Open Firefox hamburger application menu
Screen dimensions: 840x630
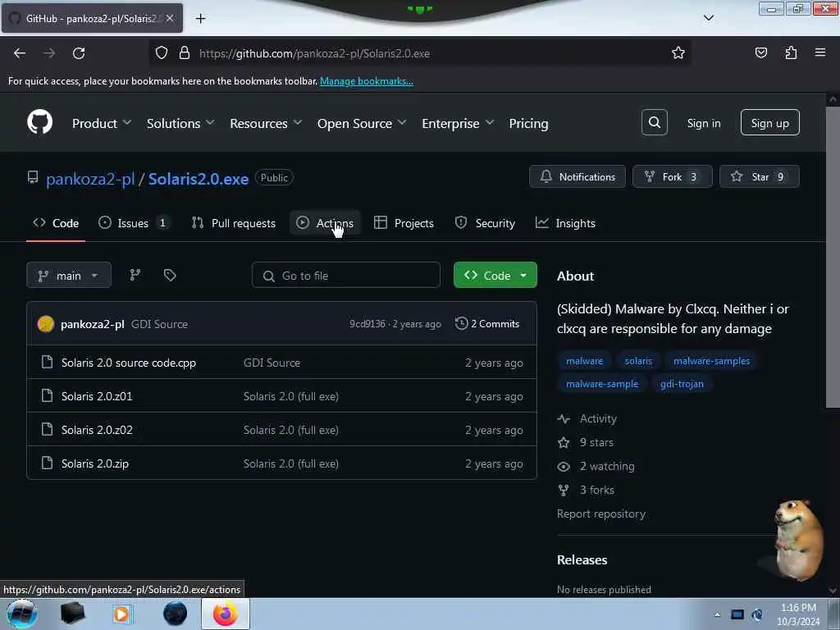pos(820,52)
